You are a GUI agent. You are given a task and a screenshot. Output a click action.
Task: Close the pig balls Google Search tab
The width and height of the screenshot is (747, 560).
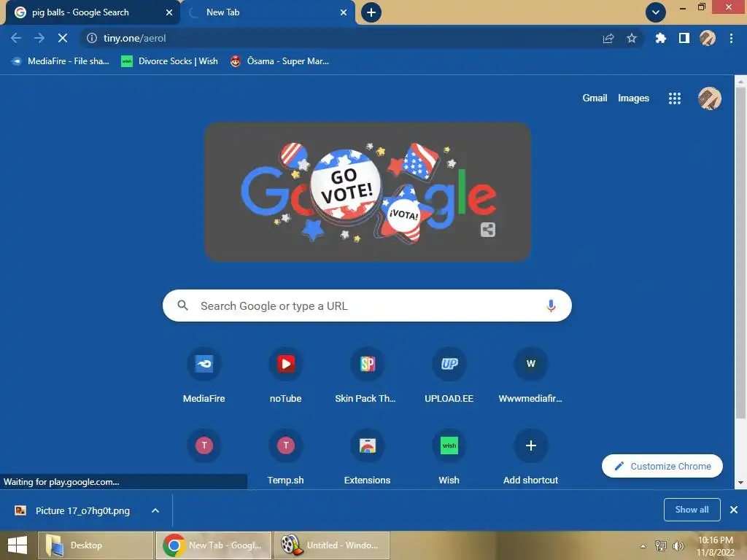click(169, 12)
